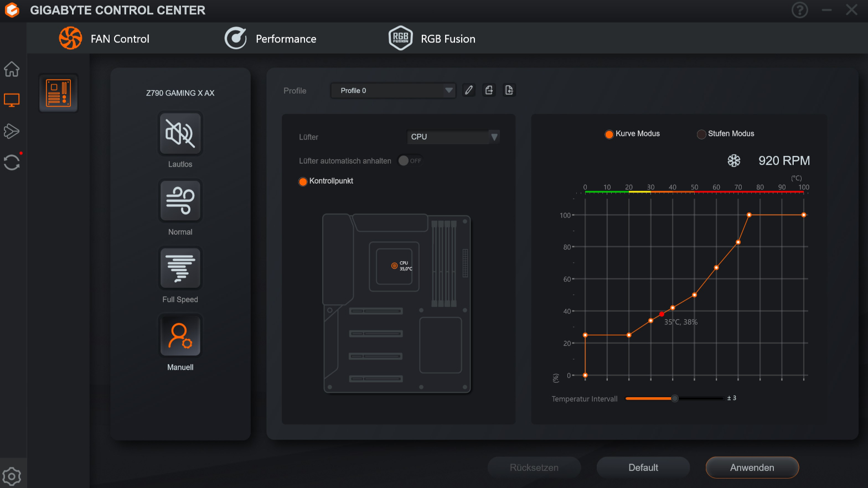Switch to the Performance tab
Image resolution: width=868 pixels, height=488 pixels.
coord(270,39)
